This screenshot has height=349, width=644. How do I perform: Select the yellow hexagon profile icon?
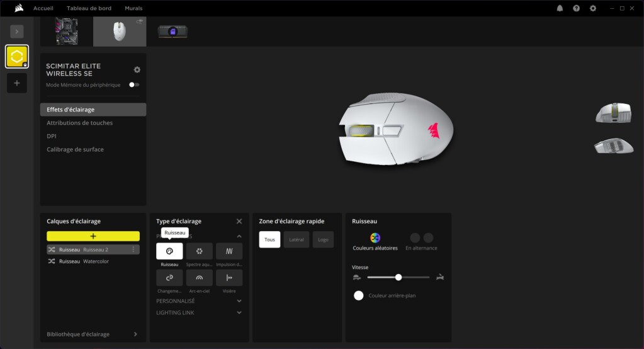point(17,56)
